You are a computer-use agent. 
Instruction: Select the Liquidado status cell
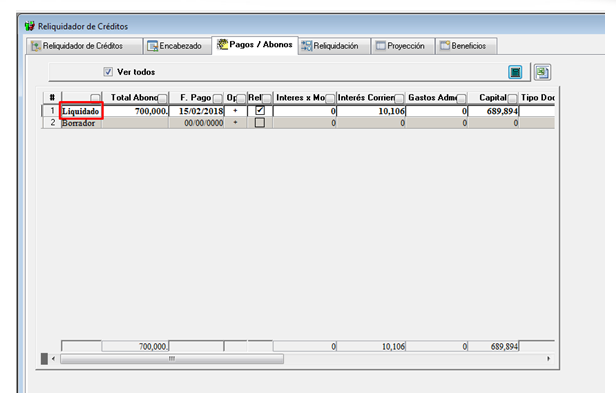coord(81,111)
